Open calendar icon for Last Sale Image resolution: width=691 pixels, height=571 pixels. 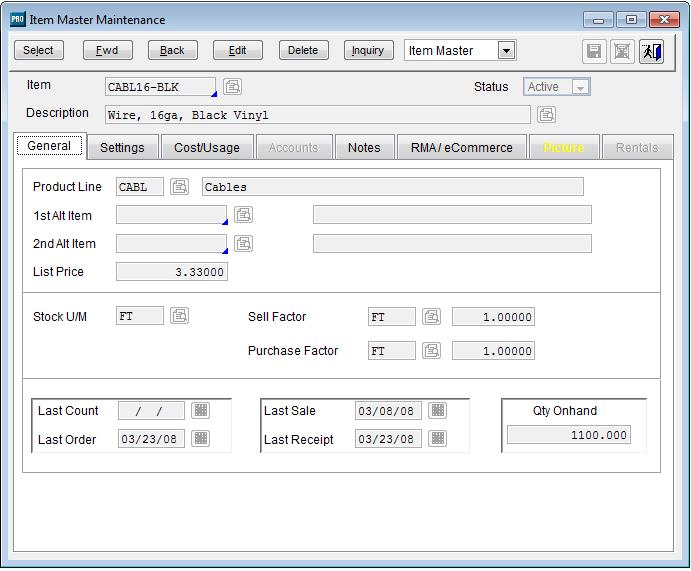438,410
